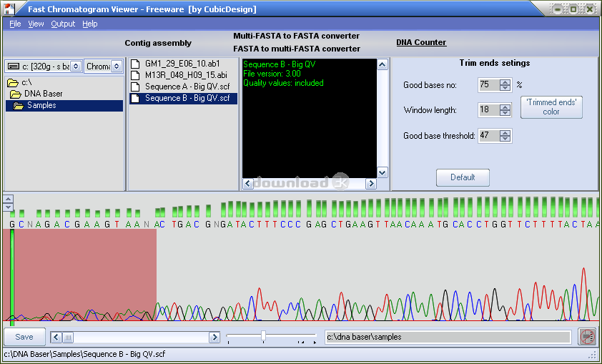This screenshot has width=602, height=364.
Task: Click the drive icon in drive selector
Action: coord(14,67)
